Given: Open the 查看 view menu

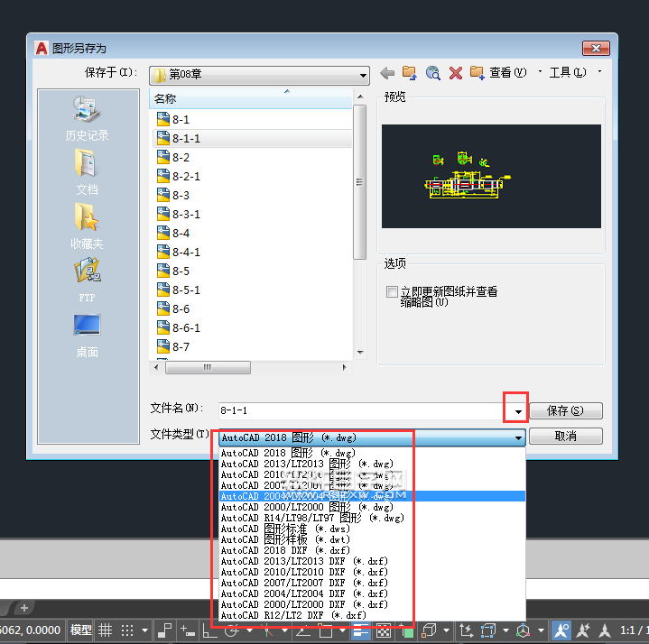Looking at the screenshot, I should pos(508,73).
